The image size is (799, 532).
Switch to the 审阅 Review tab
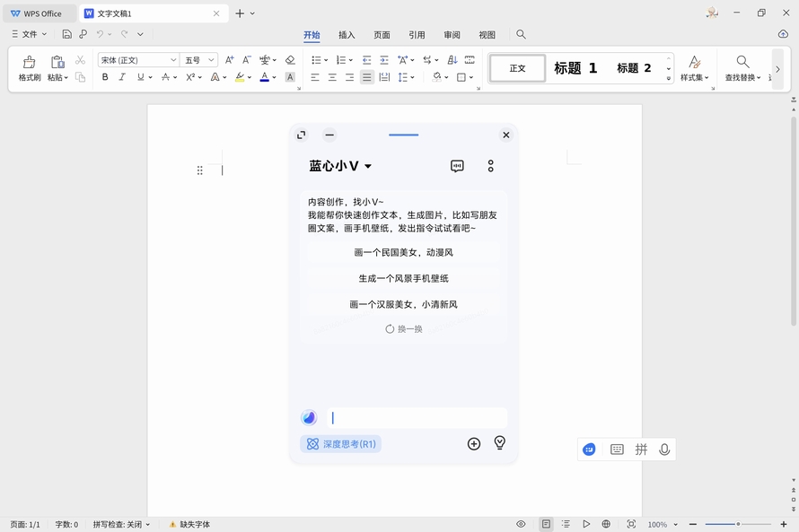coord(452,35)
